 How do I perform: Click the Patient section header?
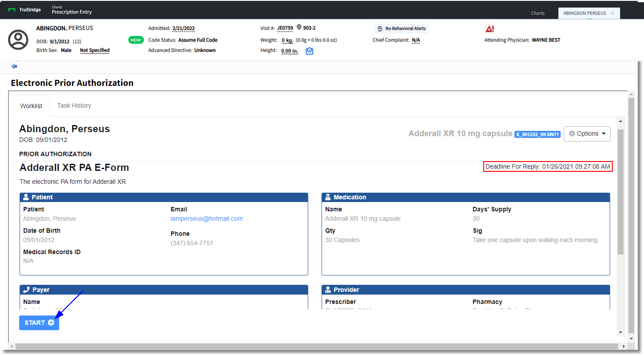(164, 197)
